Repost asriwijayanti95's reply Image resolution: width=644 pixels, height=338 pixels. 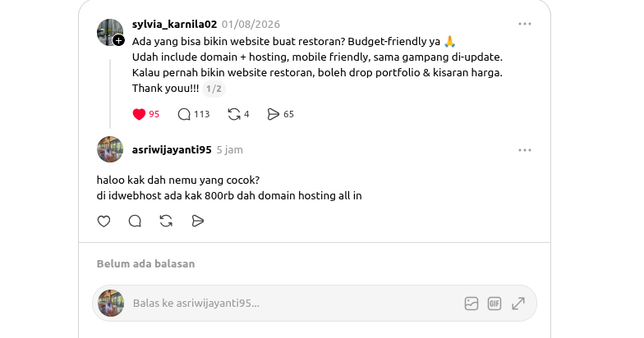coord(166,222)
